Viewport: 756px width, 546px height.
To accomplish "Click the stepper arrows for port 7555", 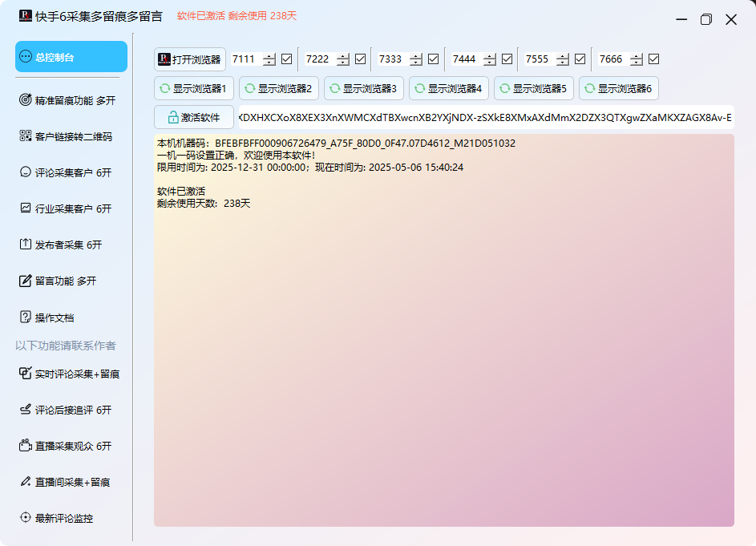I will tap(563, 59).
